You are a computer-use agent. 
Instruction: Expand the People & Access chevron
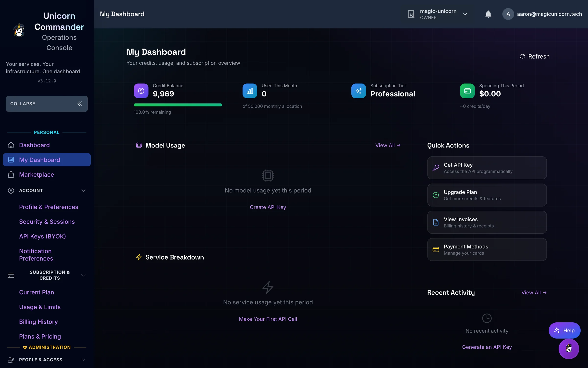(83, 360)
